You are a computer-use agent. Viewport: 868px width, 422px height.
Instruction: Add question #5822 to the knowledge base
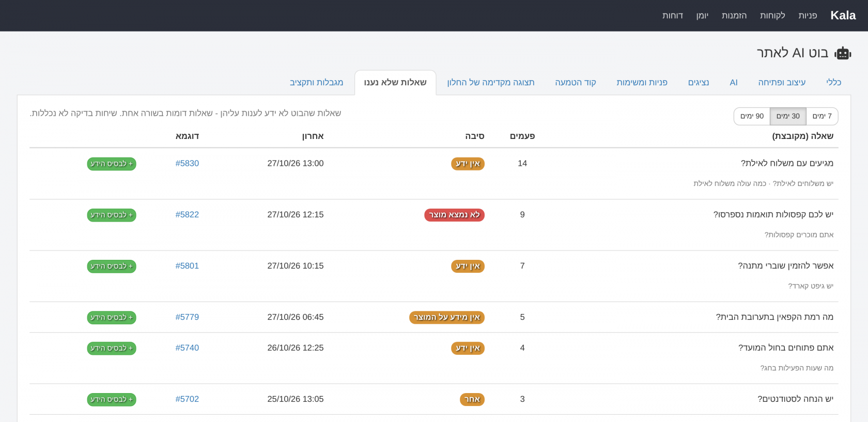click(x=112, y=215)
